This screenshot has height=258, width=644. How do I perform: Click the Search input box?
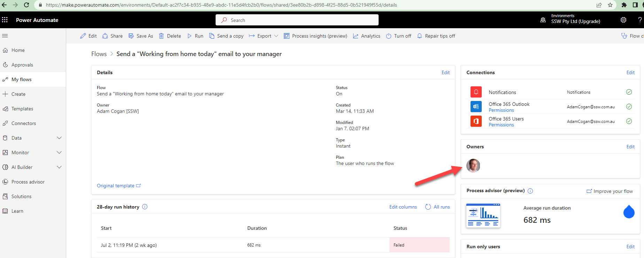[297, 20]
